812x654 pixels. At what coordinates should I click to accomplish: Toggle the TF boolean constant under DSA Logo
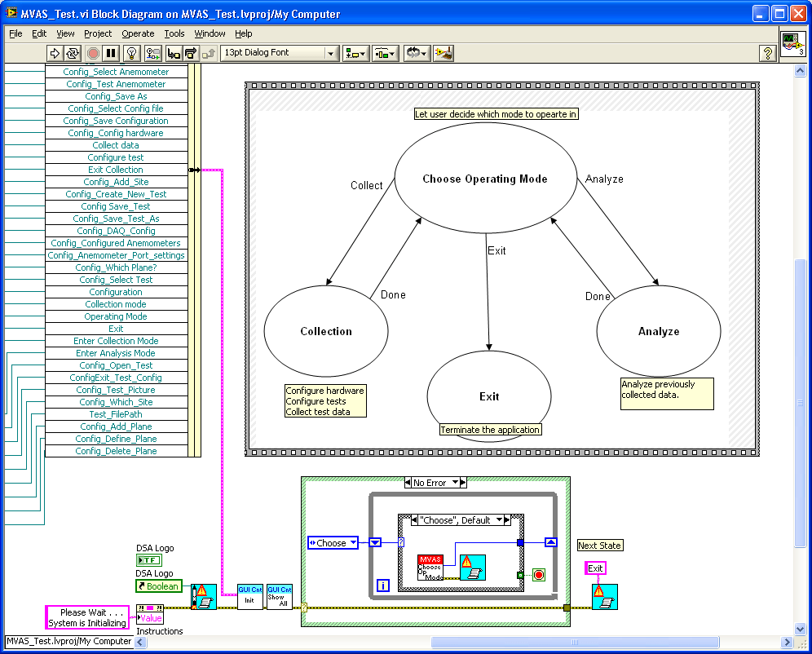pyautogui.click(x=148, y=560)
